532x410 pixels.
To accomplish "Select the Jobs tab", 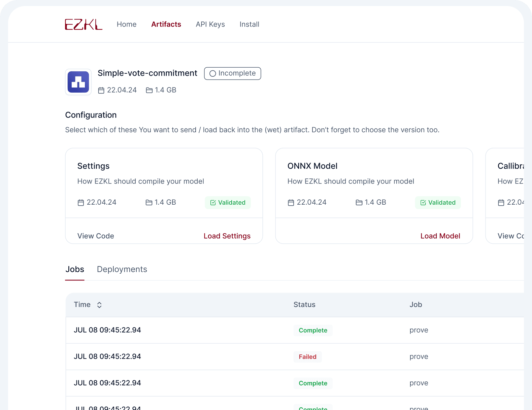I will (x=75, y=269).
